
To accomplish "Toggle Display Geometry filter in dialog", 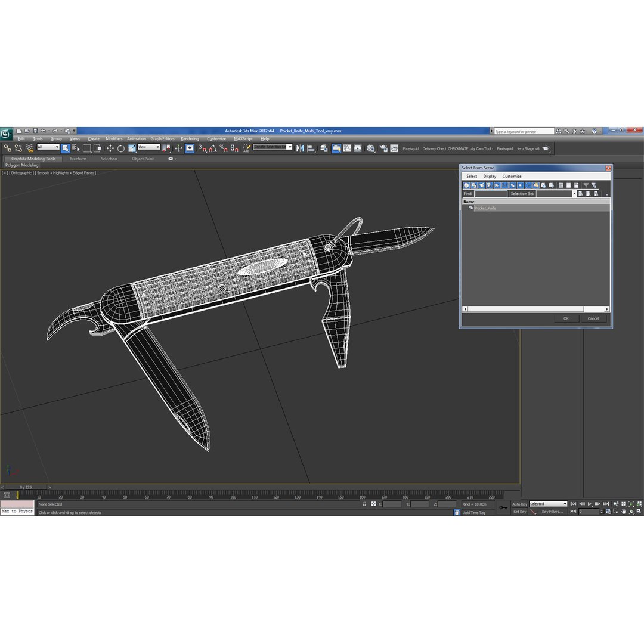I will 466,185.
